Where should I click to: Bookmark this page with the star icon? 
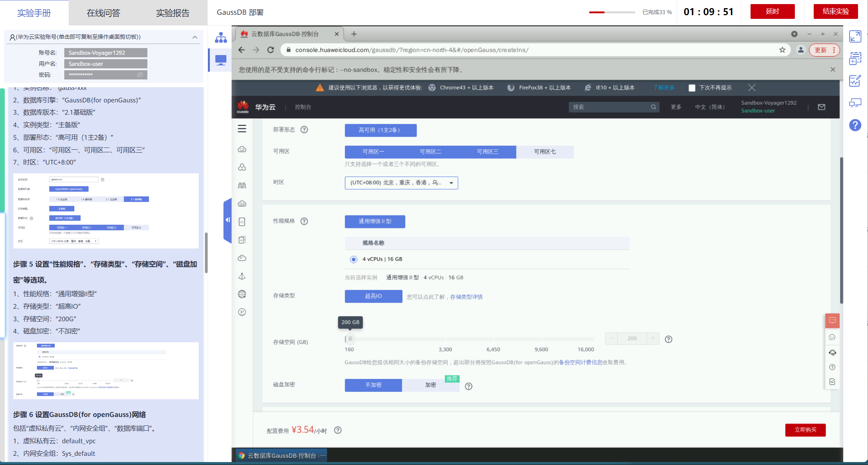[782, 50]
